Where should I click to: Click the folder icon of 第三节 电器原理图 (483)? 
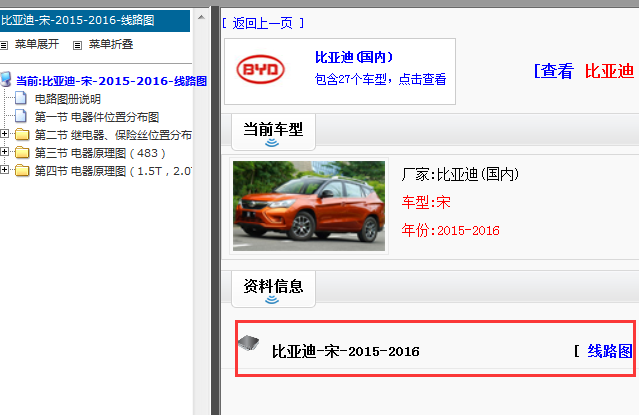point(22,152)
